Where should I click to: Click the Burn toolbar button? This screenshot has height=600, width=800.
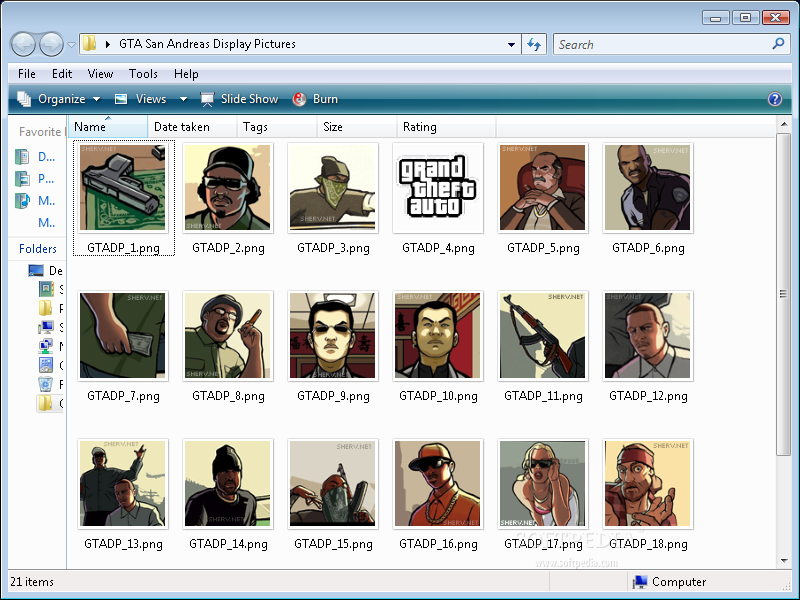coord(315,99)
